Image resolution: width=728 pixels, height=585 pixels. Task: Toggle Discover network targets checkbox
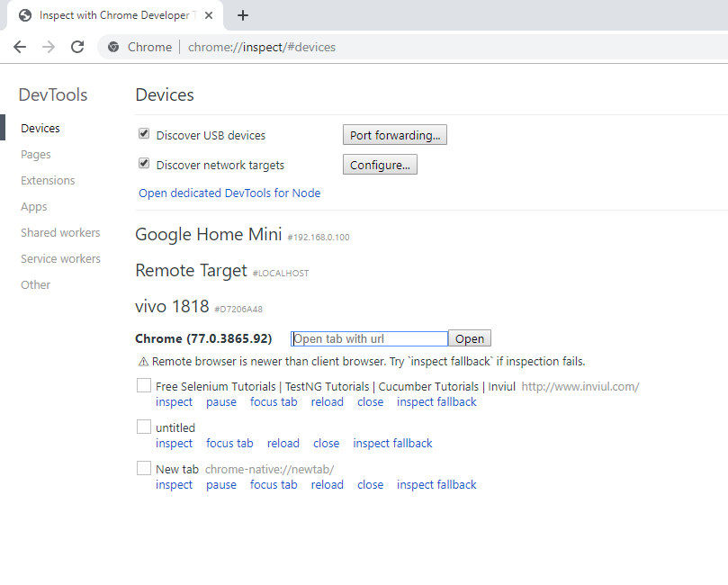(x=144, y=164)
